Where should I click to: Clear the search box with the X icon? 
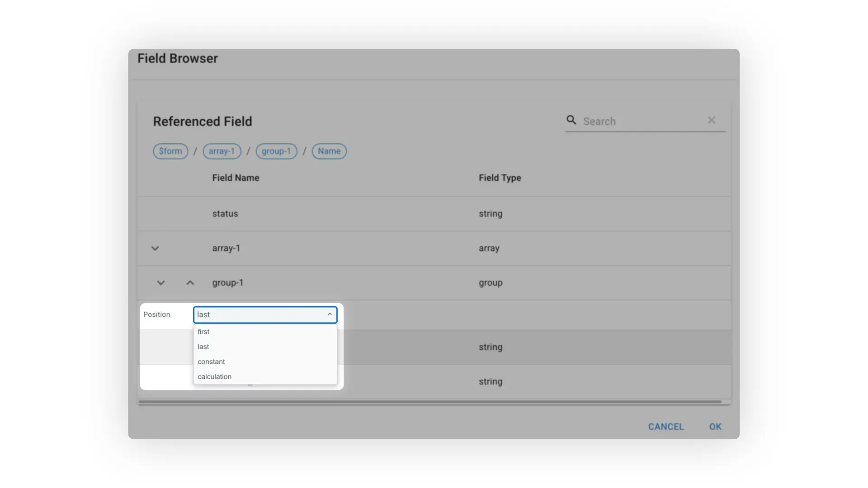click(712, 120)
